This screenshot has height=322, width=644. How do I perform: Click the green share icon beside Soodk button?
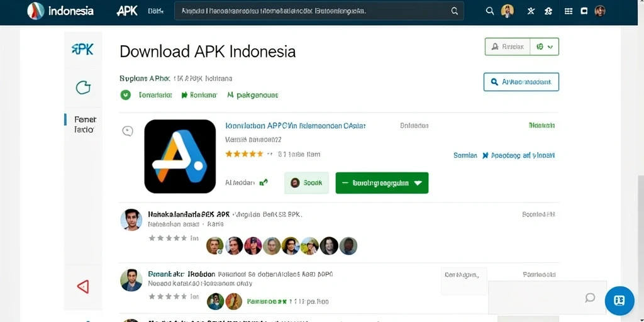coord(264,182)
